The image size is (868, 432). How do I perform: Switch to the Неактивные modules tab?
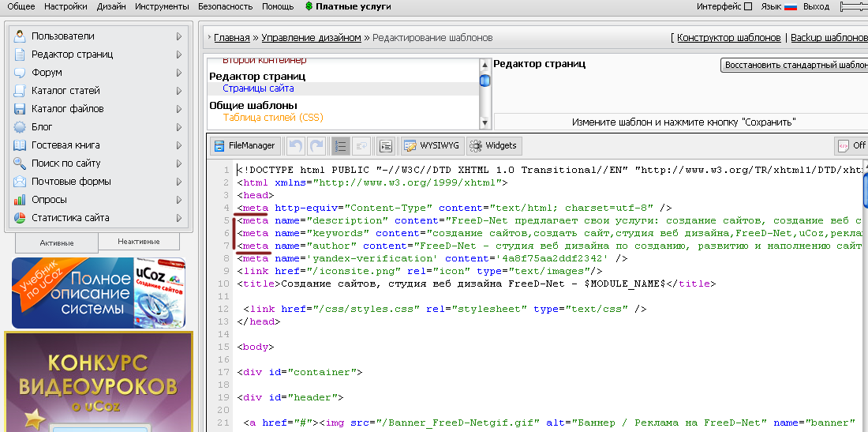(x=139, y=242)
